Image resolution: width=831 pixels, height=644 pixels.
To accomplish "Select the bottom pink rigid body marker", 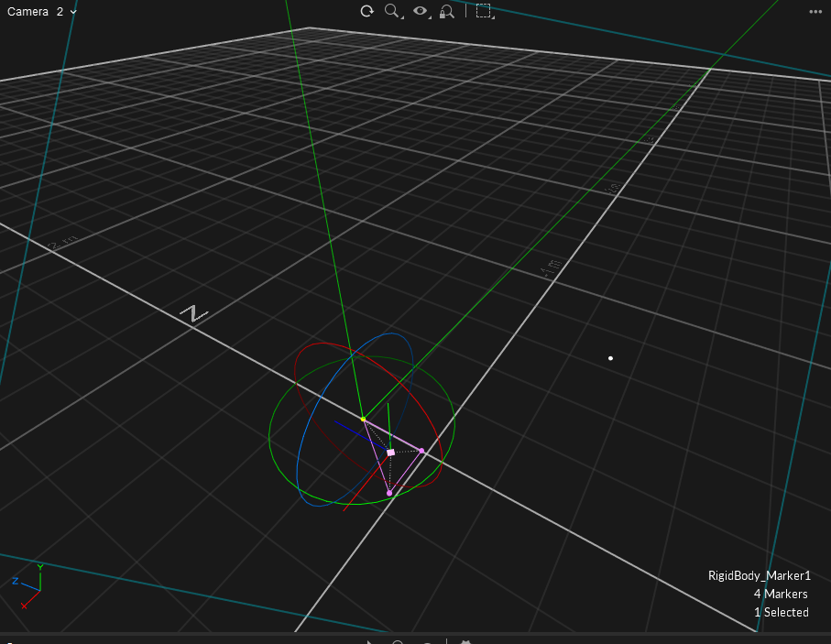I will (389, 493).
